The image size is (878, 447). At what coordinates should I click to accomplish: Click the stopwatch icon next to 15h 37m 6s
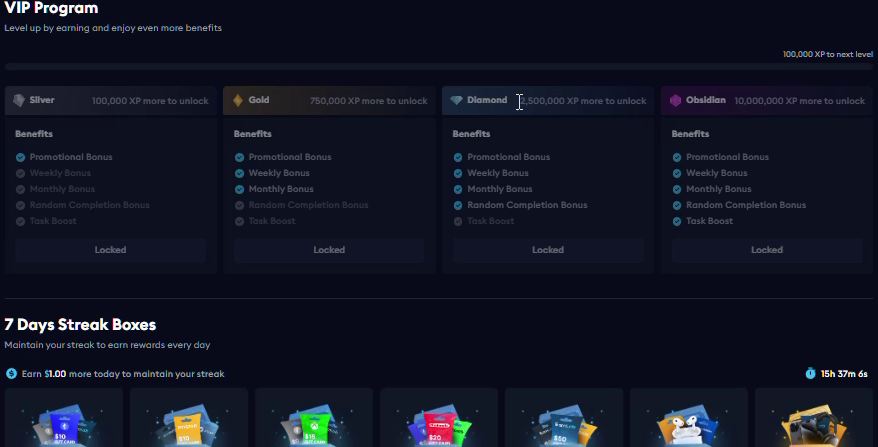click(810, 373)
